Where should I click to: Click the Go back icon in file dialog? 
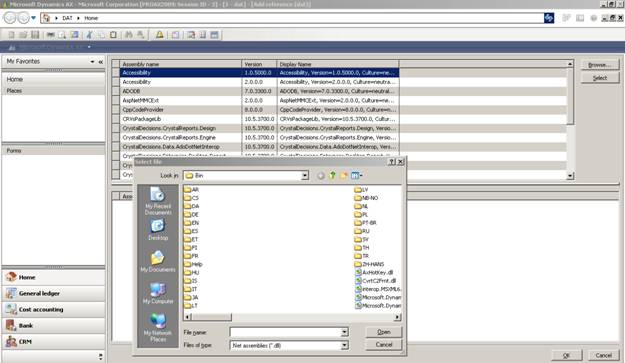coord(321,176)
